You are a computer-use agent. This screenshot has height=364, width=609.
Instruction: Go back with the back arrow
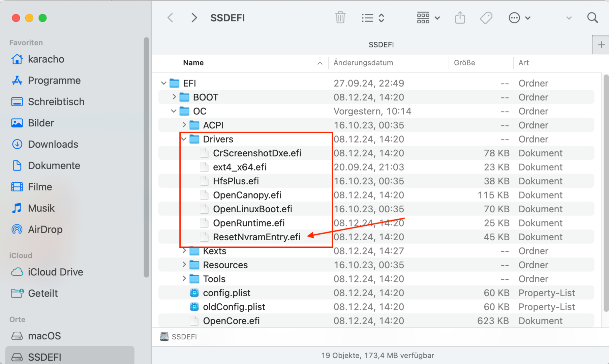[171, 18]
